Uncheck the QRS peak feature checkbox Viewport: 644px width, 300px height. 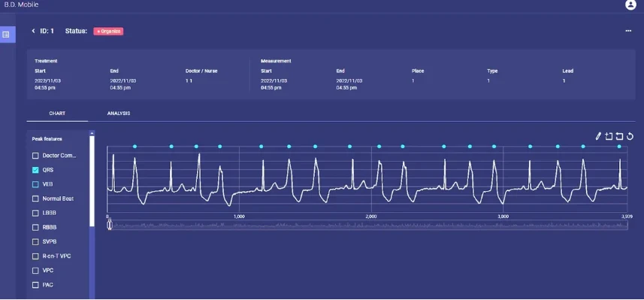(35, 170)
